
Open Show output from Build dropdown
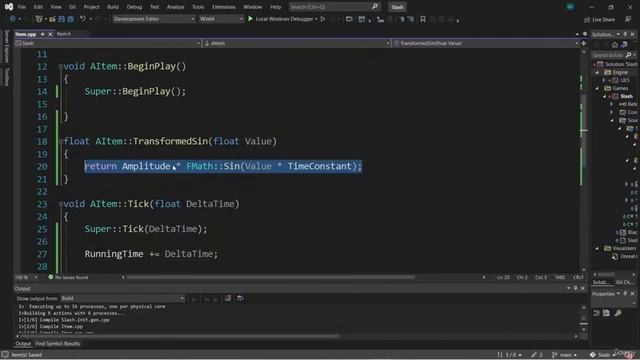(122, 298)
